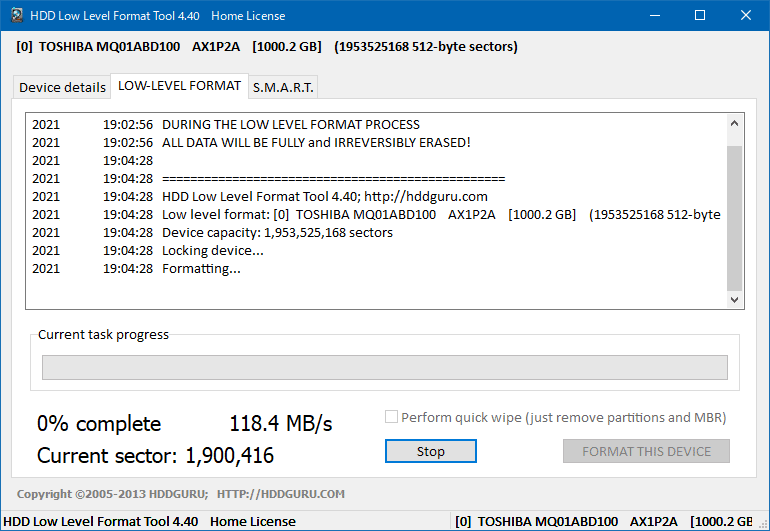770x531 pixels.
Task: Click the current task progress bar
Action: (x=385, y=367)
